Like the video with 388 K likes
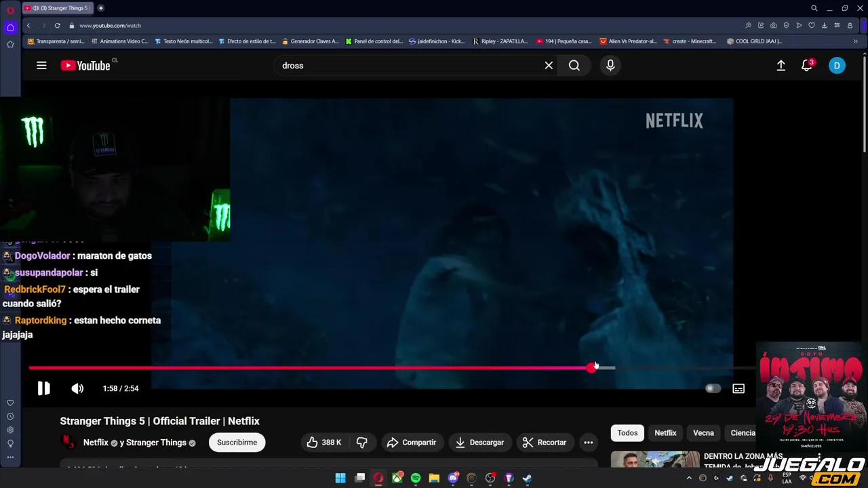Viewport: 868px width, 488px height. (323, 443)
